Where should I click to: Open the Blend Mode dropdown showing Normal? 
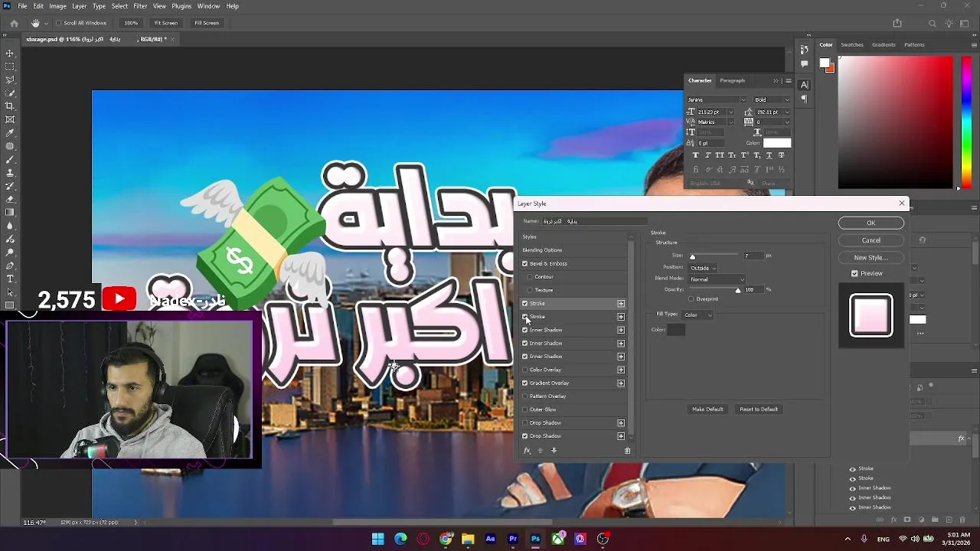[717, 279]
